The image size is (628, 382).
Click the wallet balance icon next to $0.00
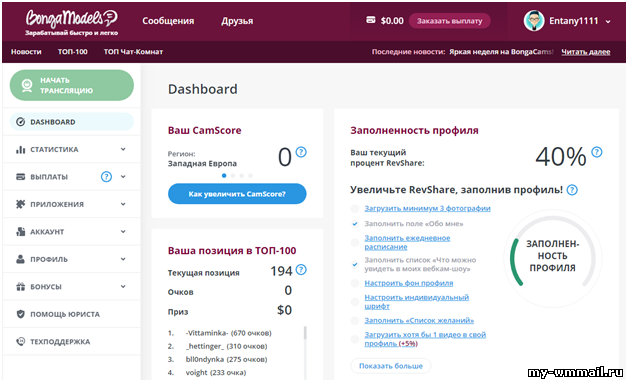click(371, 20)
